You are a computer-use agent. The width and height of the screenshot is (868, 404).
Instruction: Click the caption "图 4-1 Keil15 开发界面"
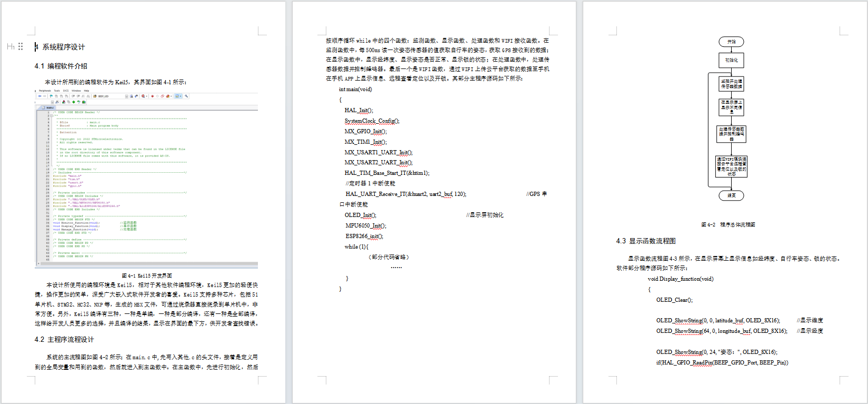146,275
